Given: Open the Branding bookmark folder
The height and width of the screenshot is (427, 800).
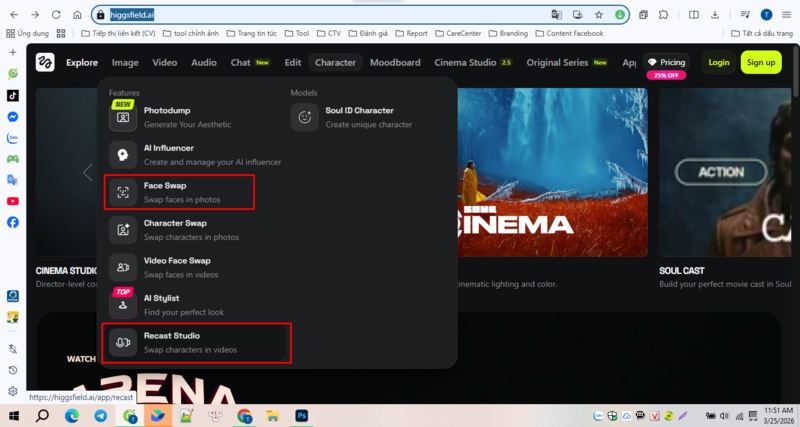Looking at the screenshot, I should tap(508, 34).
